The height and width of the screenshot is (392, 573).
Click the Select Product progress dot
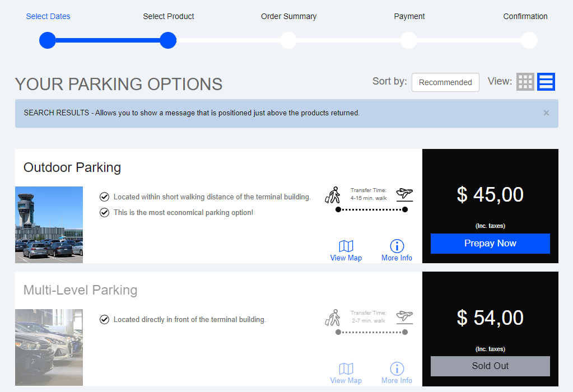[168, 40]
